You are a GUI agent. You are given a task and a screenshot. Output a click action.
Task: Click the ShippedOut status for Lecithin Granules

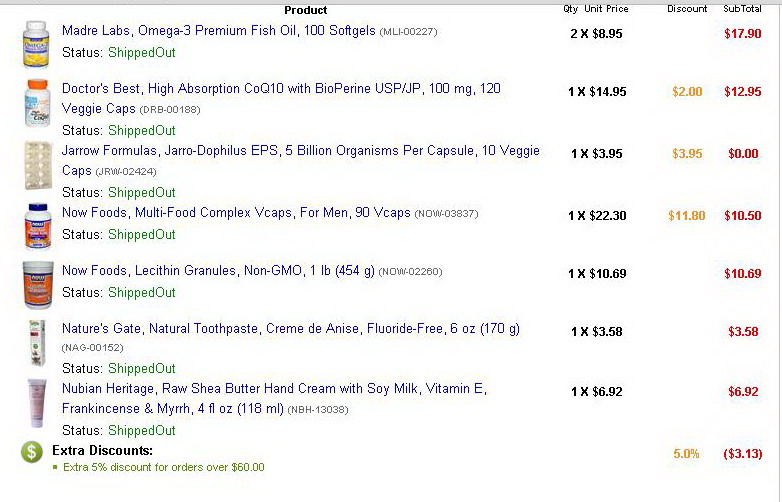(x=141, y=293)
